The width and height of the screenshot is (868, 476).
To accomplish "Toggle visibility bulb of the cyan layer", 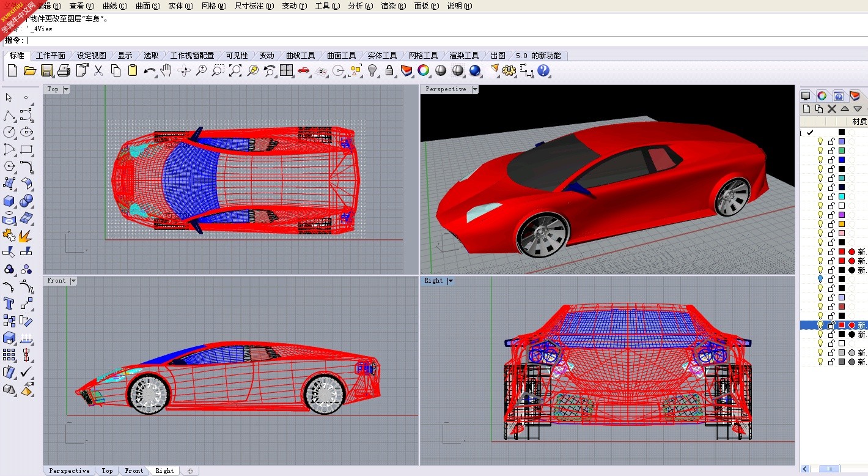I will pos(820,196).
